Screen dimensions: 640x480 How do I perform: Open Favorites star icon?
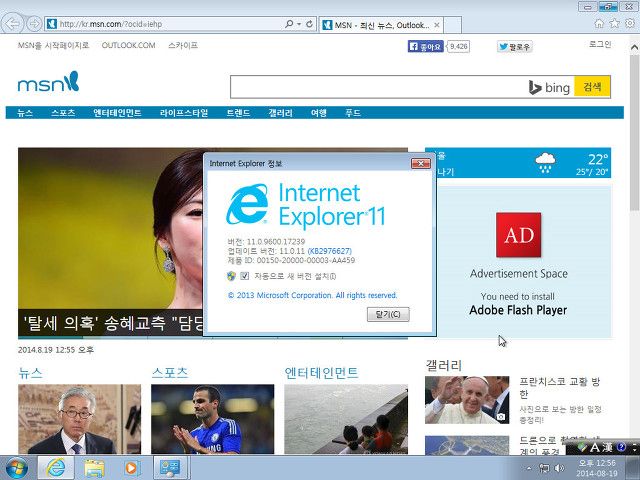pos(614,24)
